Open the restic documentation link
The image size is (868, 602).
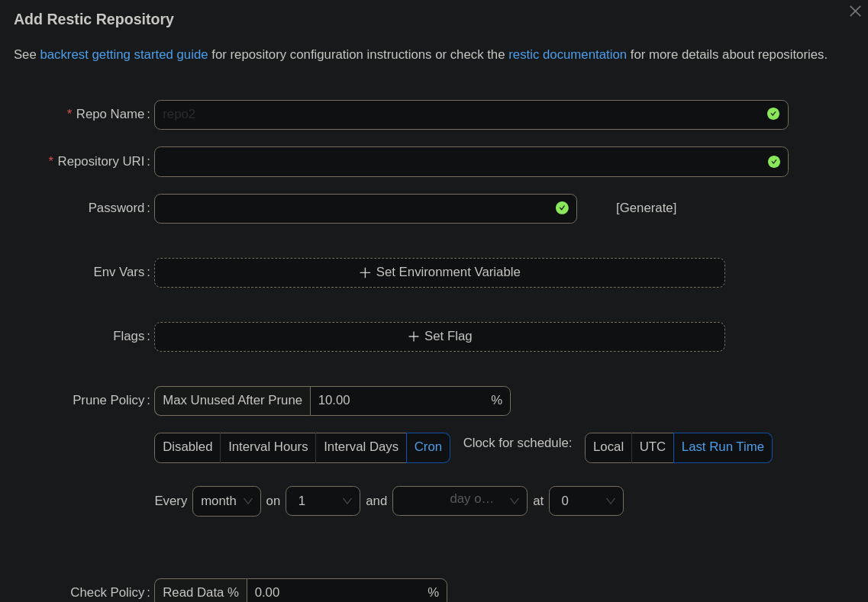click(567, 55)
